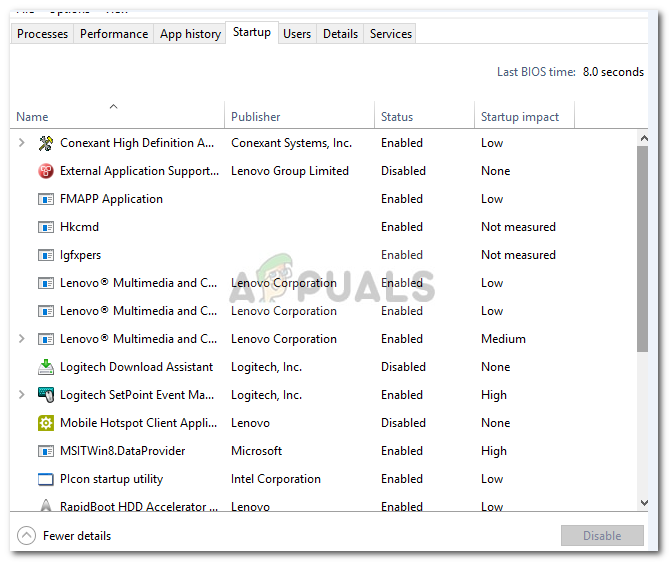This screenshot has width=669, height=562.
Task: Sort list by Startup impact column header
Action: point(524,116)
